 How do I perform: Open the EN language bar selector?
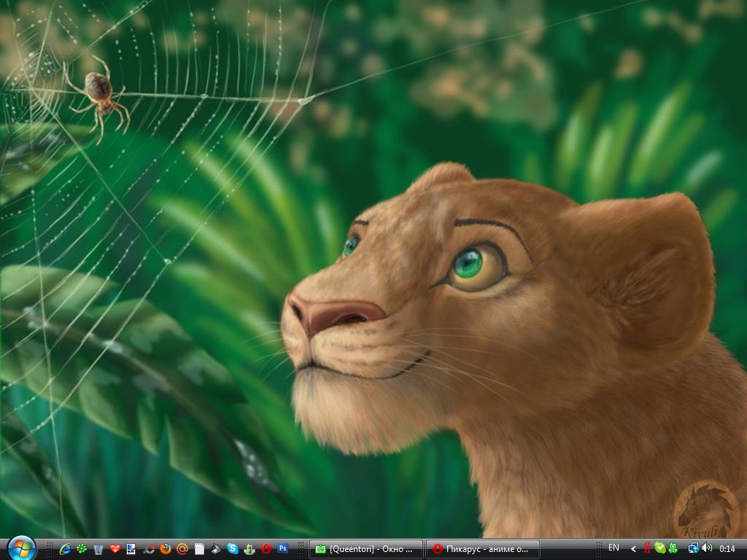(x=614, y=548)
